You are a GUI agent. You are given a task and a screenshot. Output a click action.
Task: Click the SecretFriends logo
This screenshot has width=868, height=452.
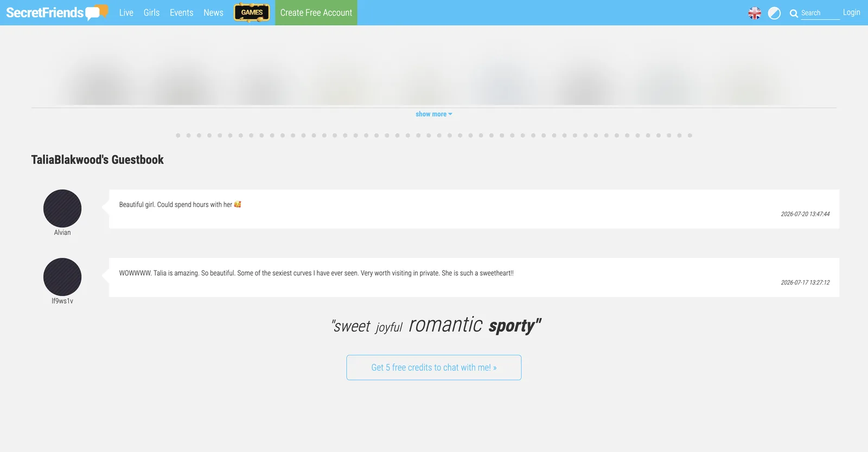coord(57,12)
